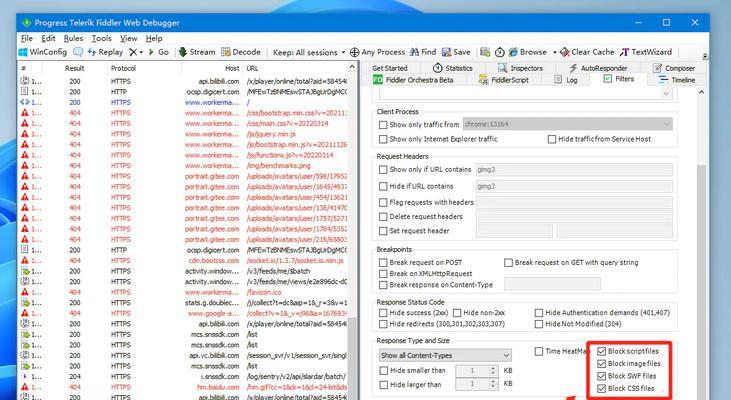
Task: Toggle the Decode toolbar button
Action: [241, 52]
